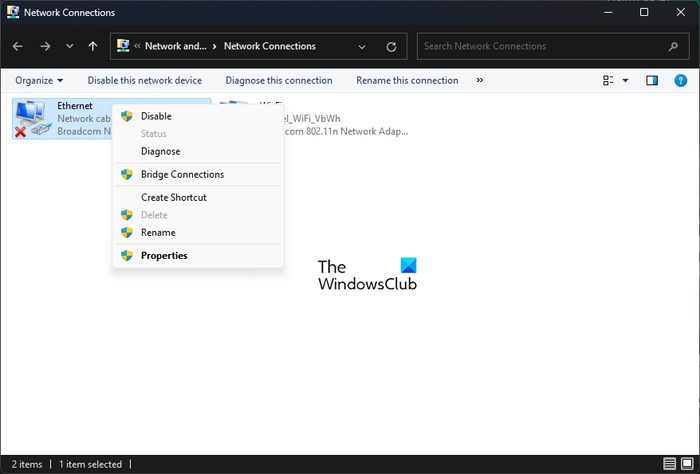The image size is (700, 474).
Task: Go up one folder level
Action: tap(93, 46)
